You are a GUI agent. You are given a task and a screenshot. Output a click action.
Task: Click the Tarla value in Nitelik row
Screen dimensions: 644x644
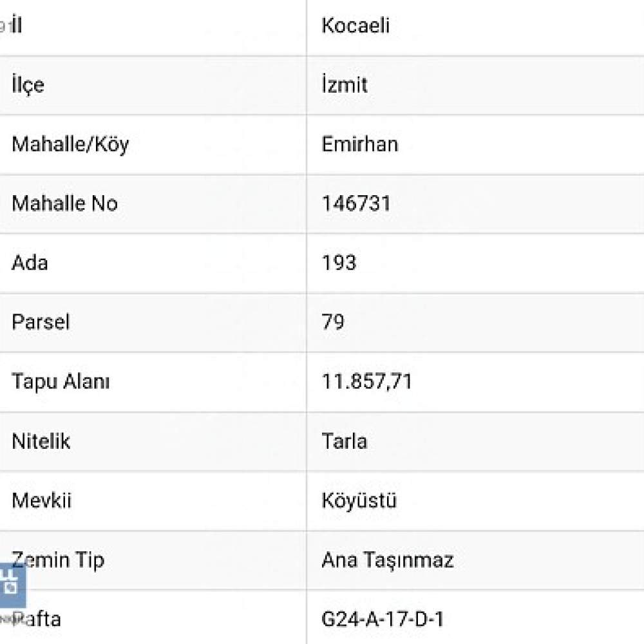pos(344,441)
